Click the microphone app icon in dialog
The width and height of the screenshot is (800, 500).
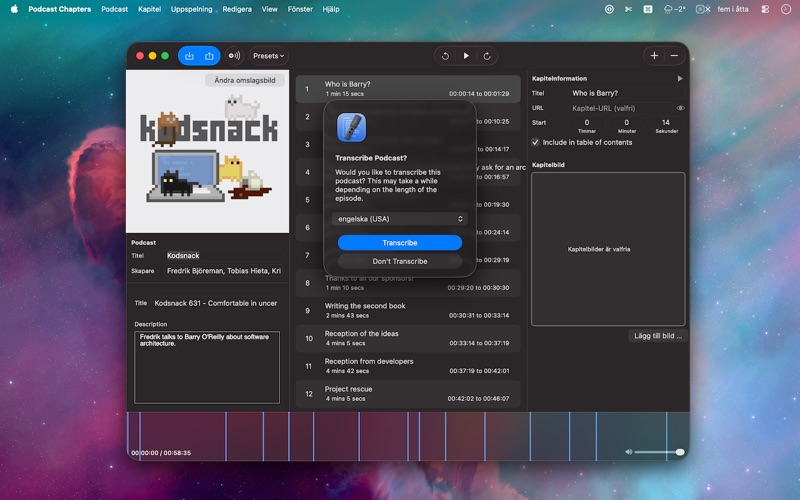(x=351, y=127)
